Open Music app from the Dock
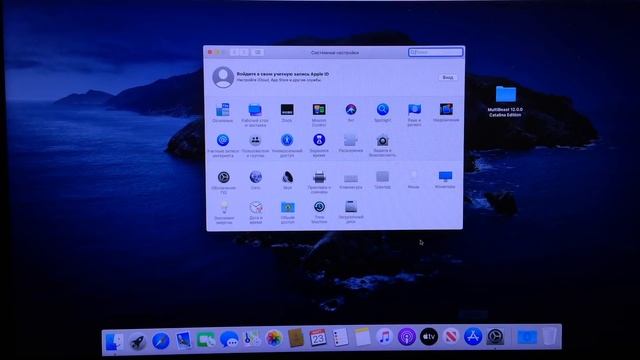 coord(384,337)
